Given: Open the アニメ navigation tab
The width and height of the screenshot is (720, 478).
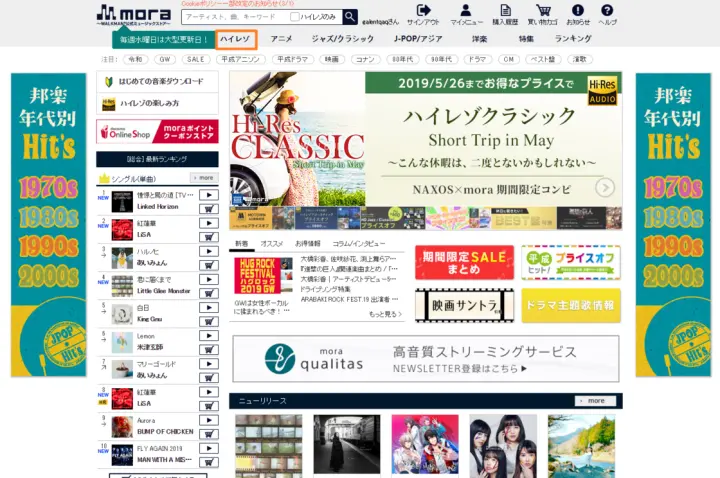Looking at the screenshot, I should 281,39.
